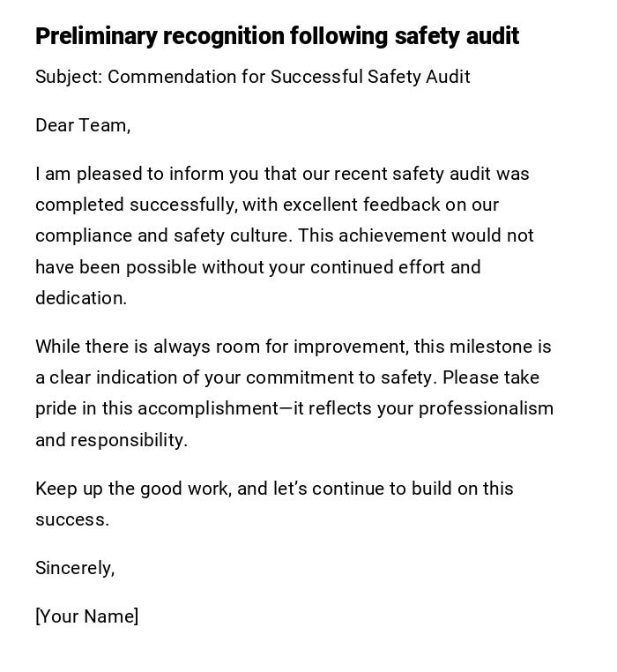Click the text 'and responsibility.'
This screenshot has width=617, height=672.
(111, 440)
